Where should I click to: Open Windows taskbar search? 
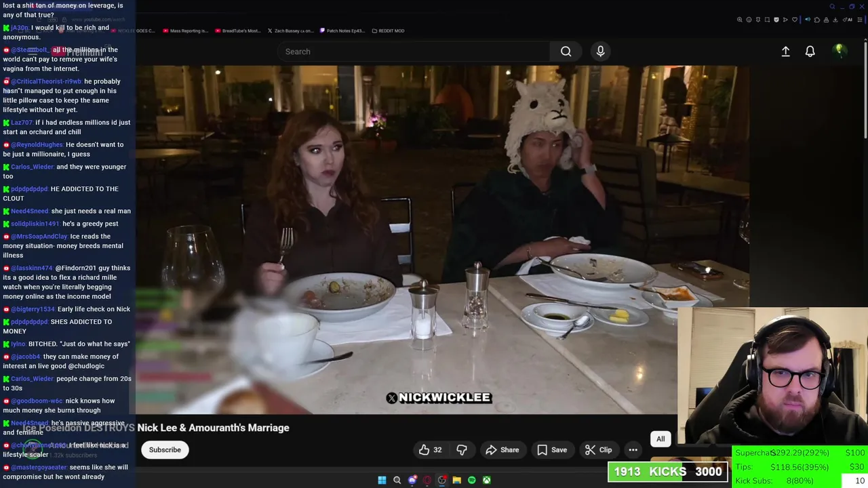pyautogui.click(x=397, y=480)
